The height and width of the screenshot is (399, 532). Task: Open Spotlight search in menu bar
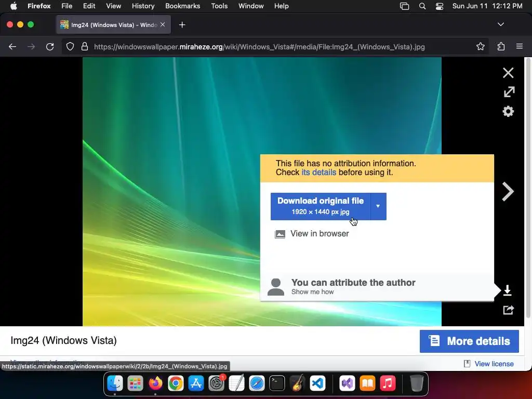coord(422,6)
